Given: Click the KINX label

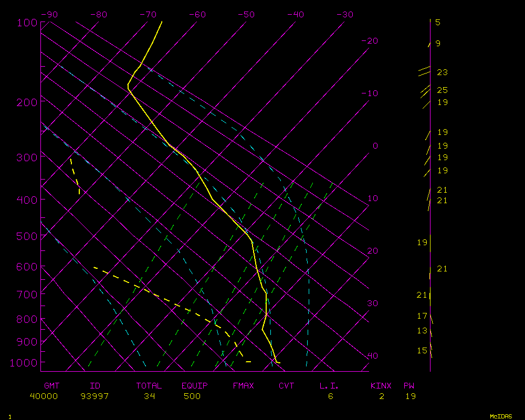Looking at the screenshot, I should pyautogui.click(x=381, y=386).
